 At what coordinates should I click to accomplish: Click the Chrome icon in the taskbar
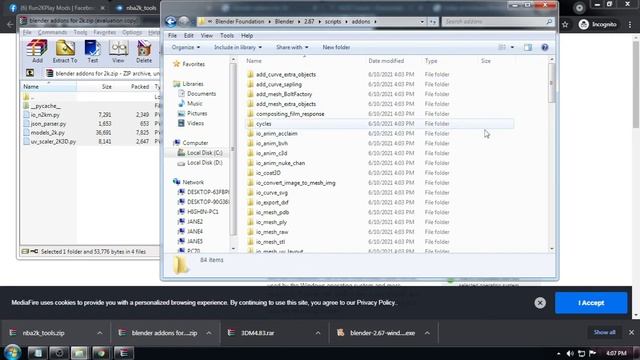pos(101,353)
